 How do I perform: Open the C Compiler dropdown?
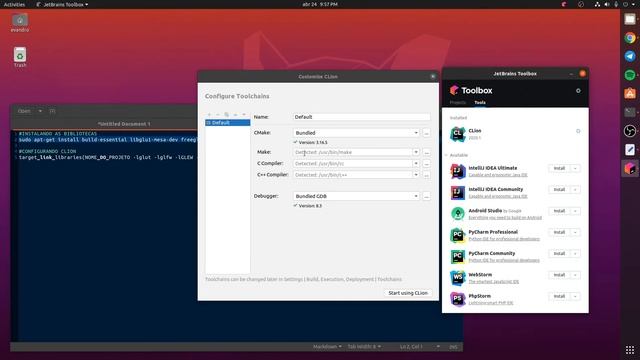pos(416,163)
